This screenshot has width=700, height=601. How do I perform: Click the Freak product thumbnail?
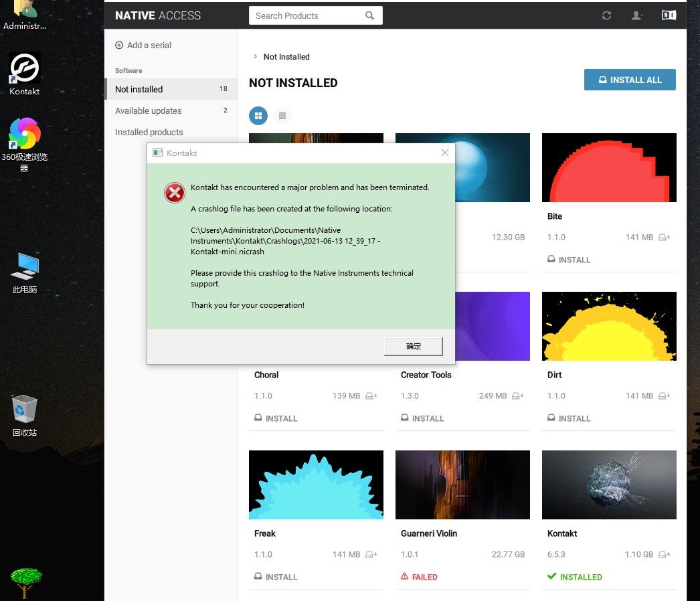click(316, 485)
